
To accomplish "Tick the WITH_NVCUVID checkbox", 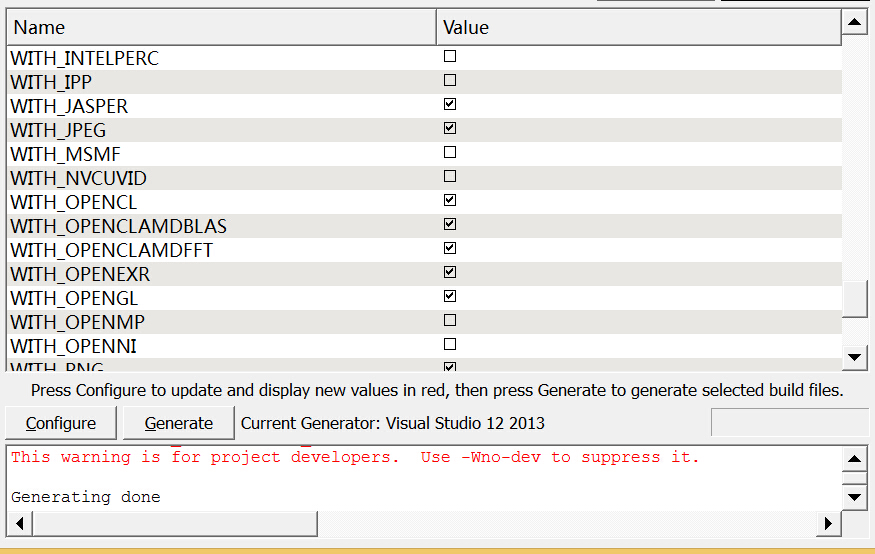I will coord(450,176).
